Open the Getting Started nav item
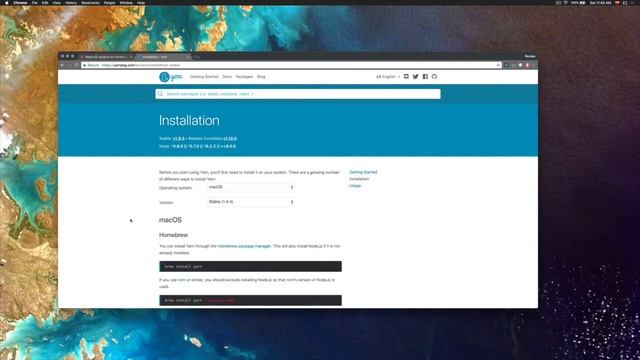Viewport: 640px width, 360px height. pos(204,77)
